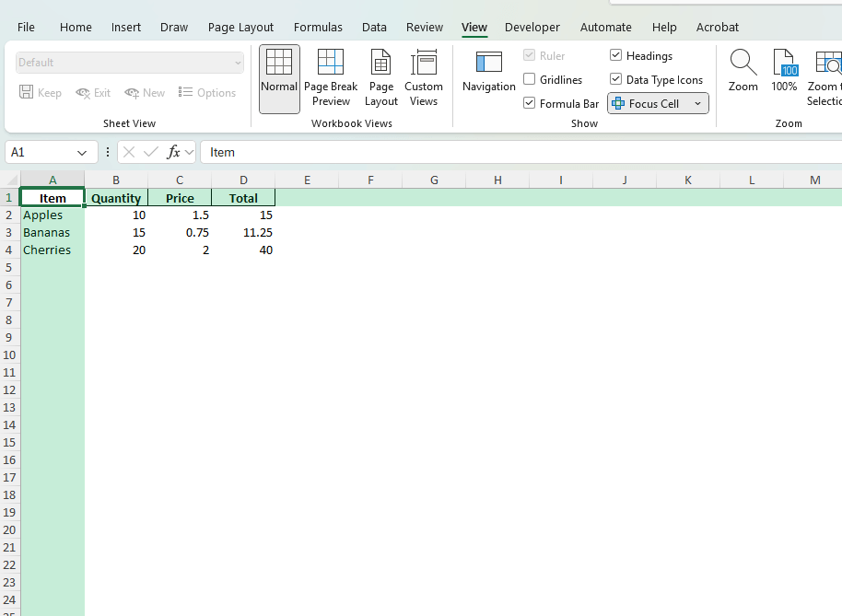The height and width of the screenshot is (616, 842).
Task: Select the Total header cell
Action: 243,198
